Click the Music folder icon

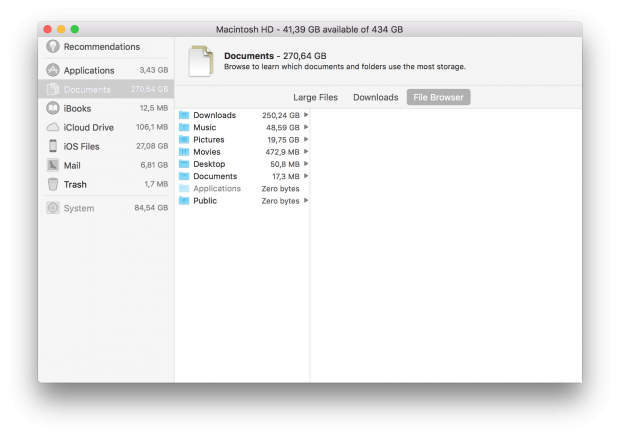(184, 127)
